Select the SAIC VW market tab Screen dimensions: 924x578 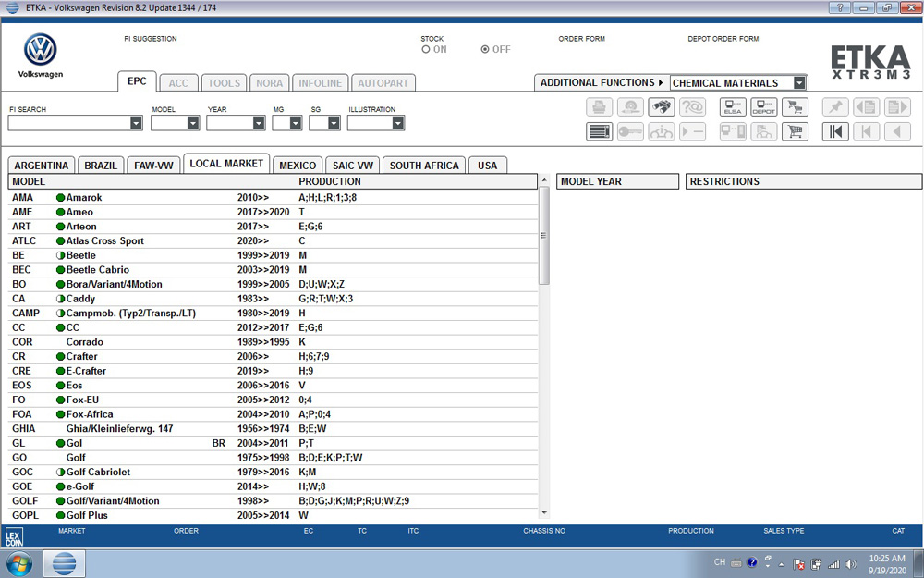[353, 166]
